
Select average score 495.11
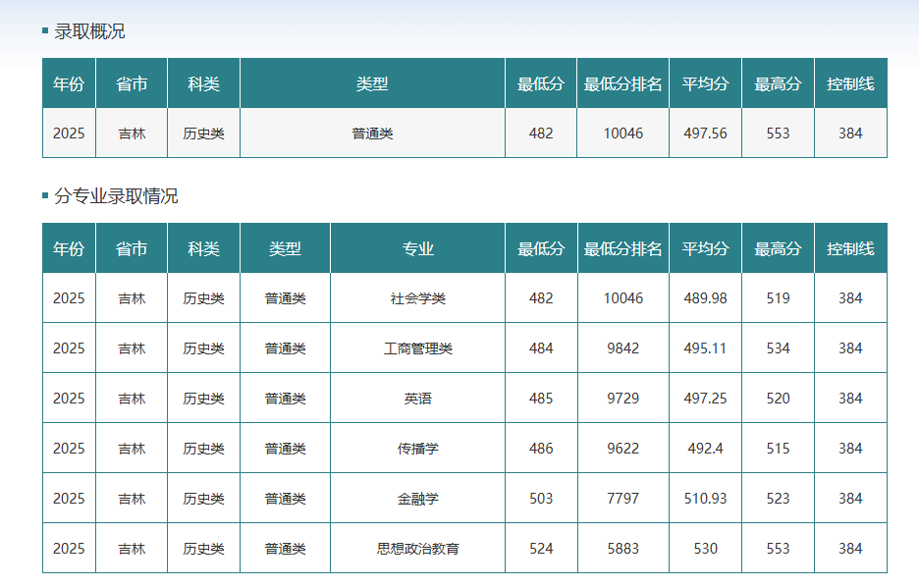[x=705, y=348]
